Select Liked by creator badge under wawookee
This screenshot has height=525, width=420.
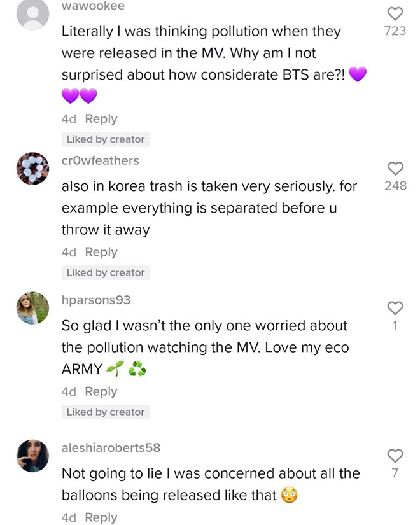[x=106, y=139]
